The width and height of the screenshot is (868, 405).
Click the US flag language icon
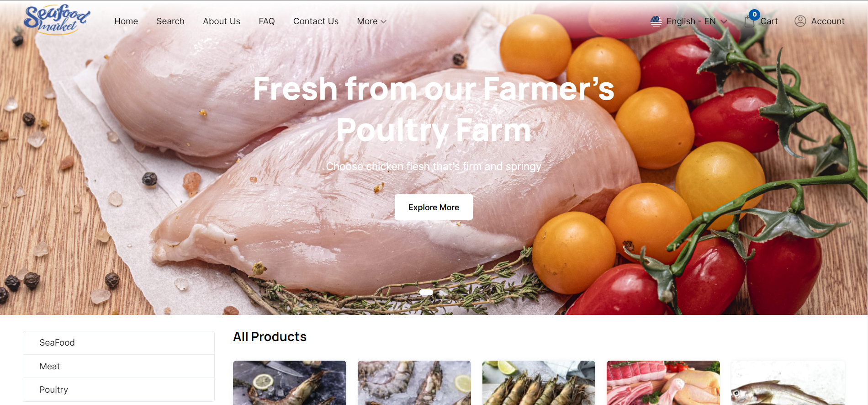tap(656, 21)
